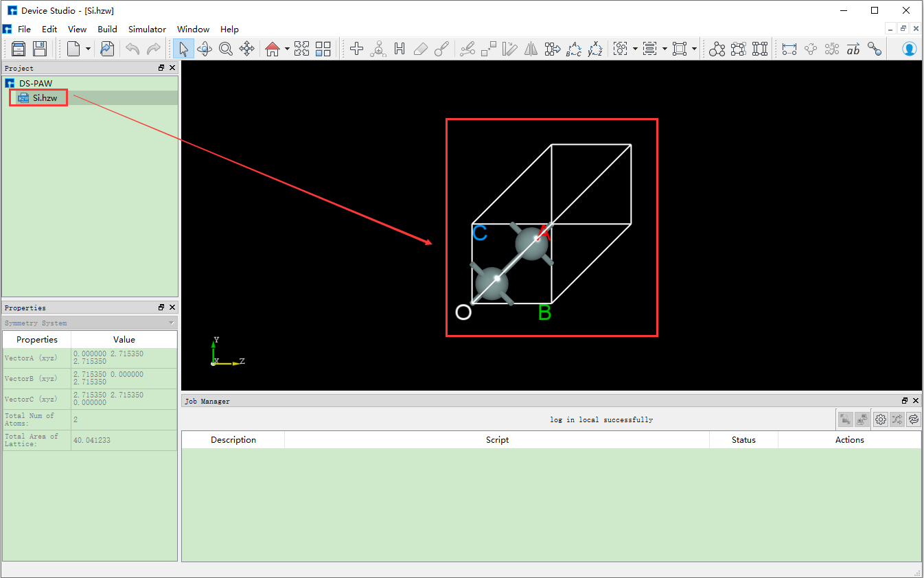Image resolution: width=924 pixels, height=578 pixels.
Task: Open the Build menu
Action: point(107,29)
